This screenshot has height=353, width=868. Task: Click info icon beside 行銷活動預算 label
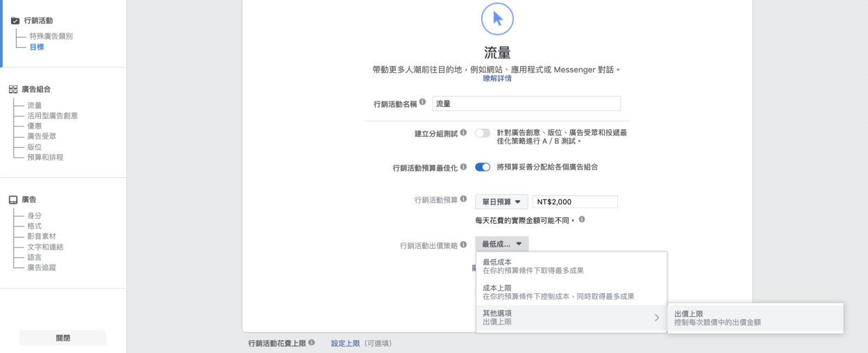pyautogui.click(x=463, y=200)
